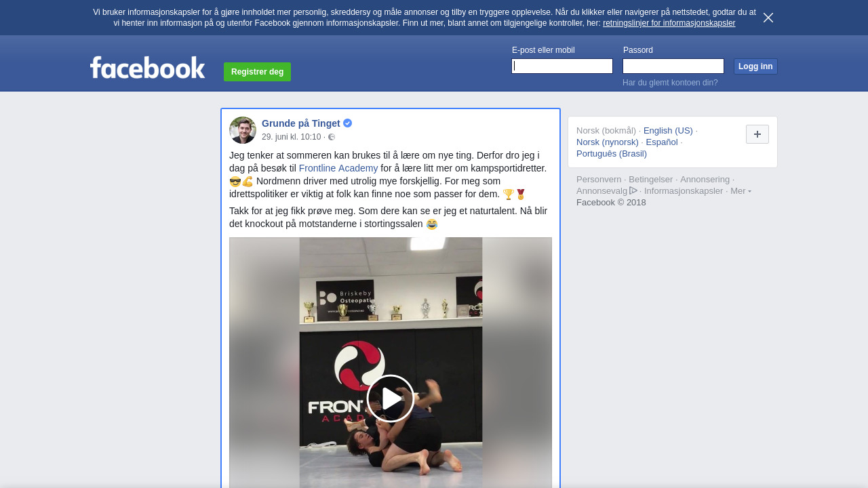Click the Logg inn button
The width and height of the screenshot is (868, 488).
coord(755,66)
